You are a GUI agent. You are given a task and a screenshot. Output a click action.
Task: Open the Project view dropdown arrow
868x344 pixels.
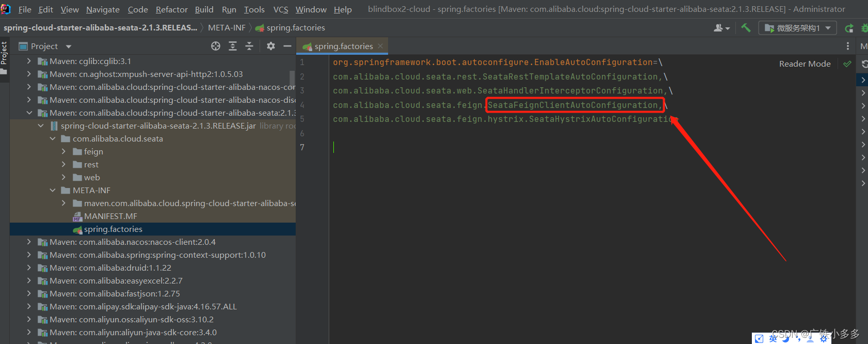pyautogui.click(x=69, y=46)
